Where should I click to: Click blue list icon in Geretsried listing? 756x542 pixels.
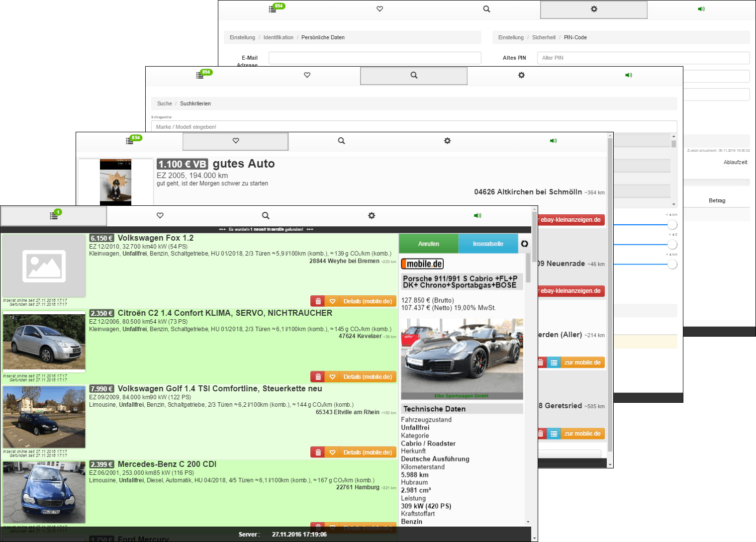[x=554, y=434]
